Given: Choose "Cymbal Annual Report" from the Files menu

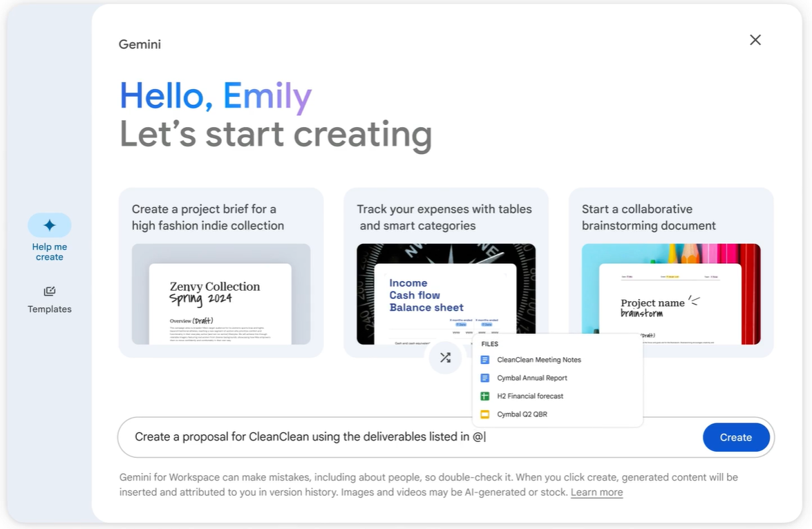Looking at the screenshot, I should (532, 378).
